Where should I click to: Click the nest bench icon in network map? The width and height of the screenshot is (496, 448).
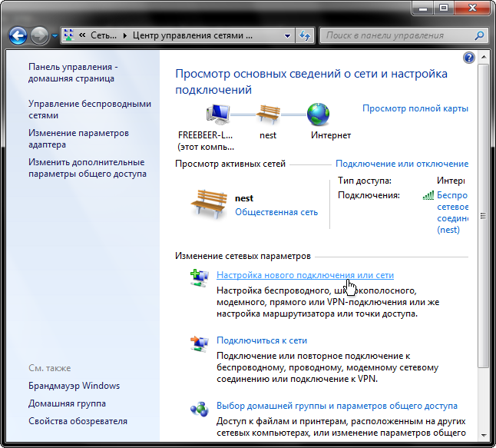click(268, 114)
